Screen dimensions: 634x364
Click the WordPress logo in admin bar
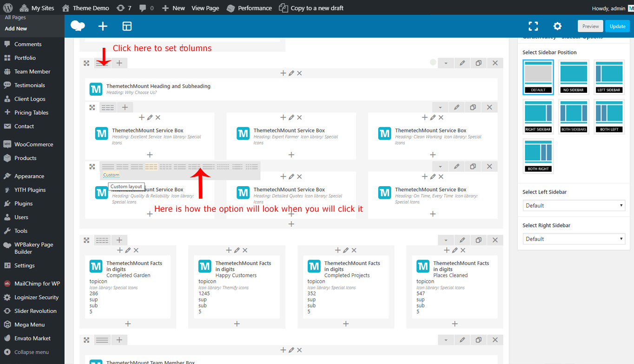tap(23, 8)
